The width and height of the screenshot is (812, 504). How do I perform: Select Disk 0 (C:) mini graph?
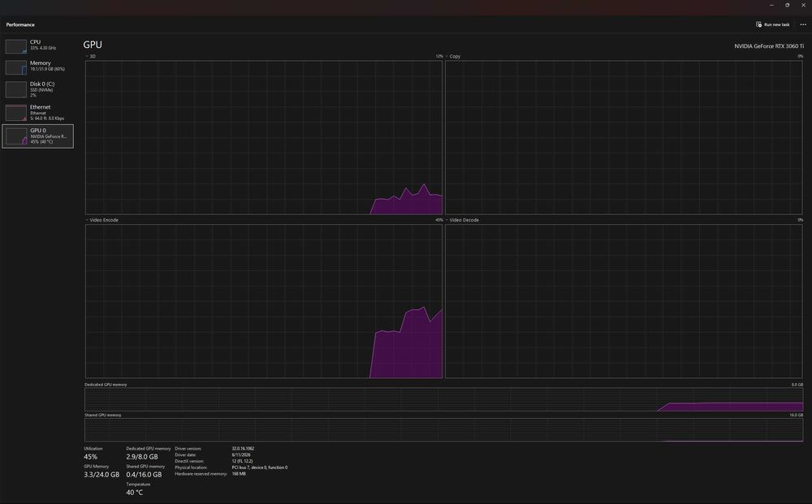tap(16, 89)
